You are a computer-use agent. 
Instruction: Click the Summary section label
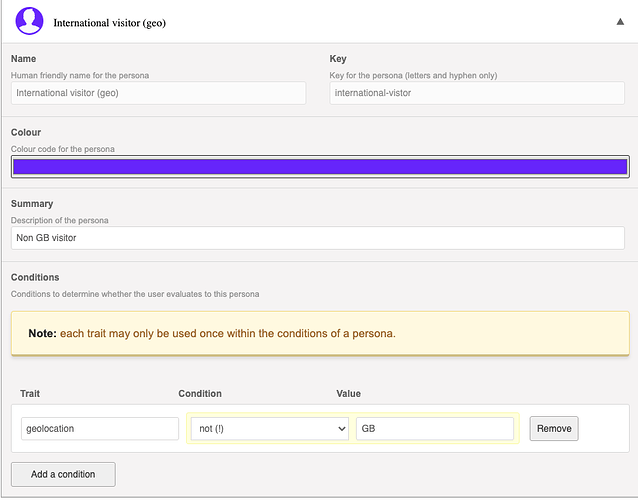pyautogui.click(x=32, y=204)
